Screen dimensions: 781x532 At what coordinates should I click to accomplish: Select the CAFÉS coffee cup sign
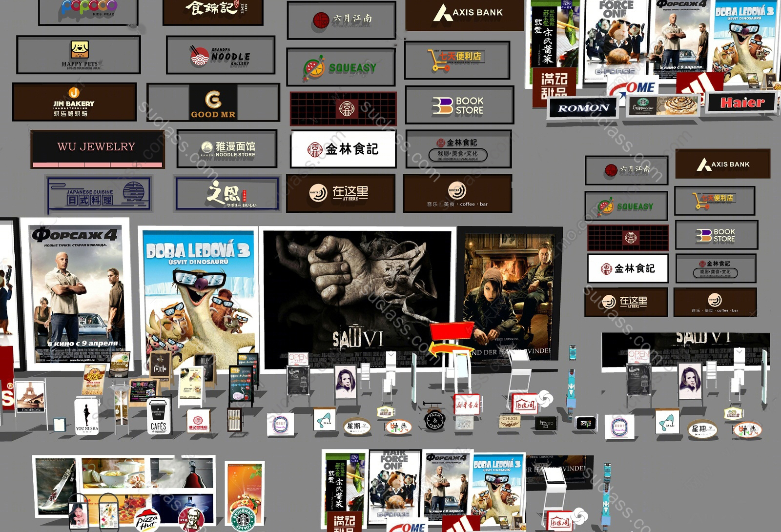[158, 416]
